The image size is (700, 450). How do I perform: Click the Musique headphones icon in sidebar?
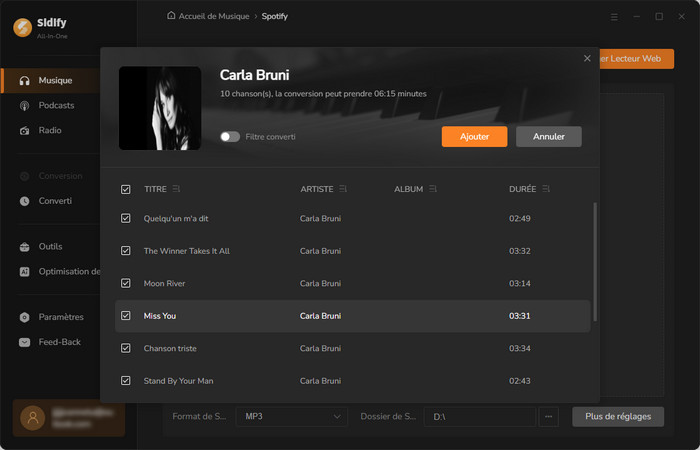click(x=25, y=80)
